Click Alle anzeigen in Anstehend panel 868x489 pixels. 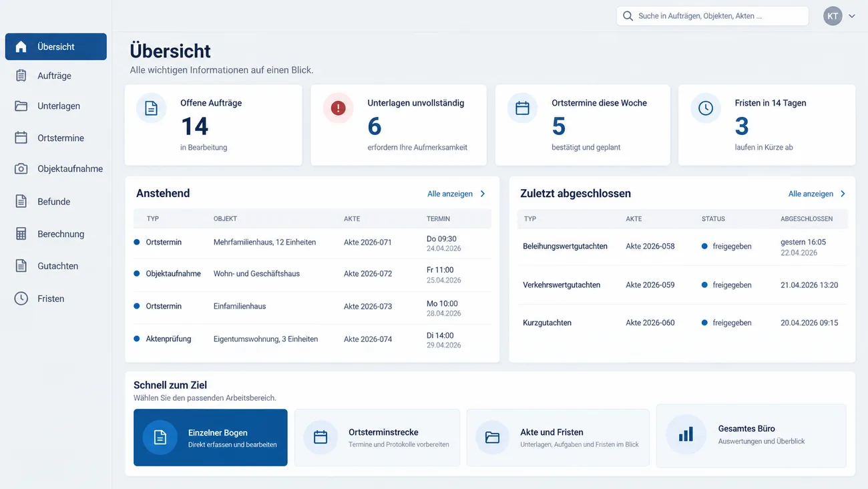pyautogui.click(x=450, y=194)
